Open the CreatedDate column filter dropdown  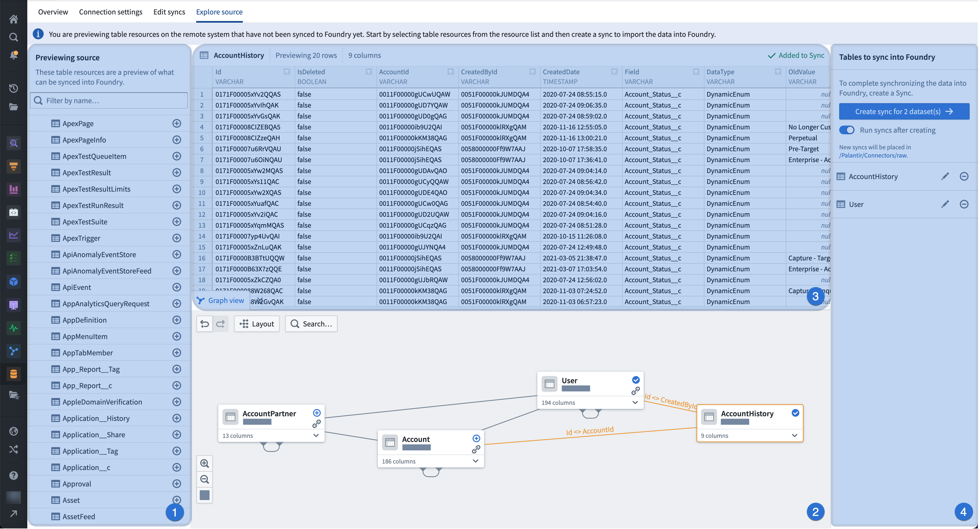[x=614, y=72]
